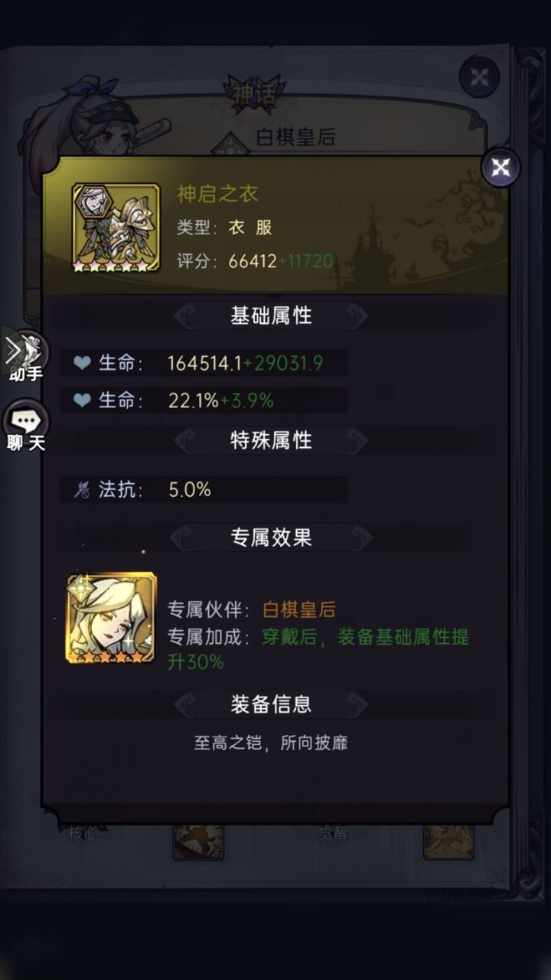Tap the 白棋皇后 exclusive partner portrait
The height and width of the screenshot is (980, 551).
112,618
